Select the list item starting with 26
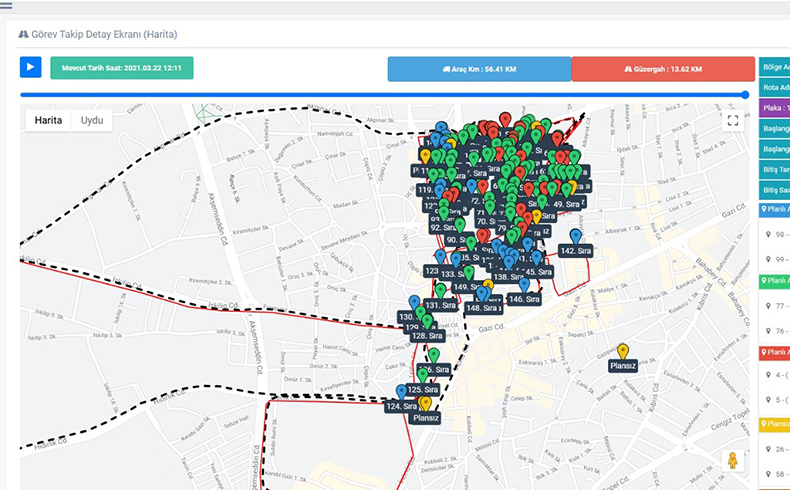Image resolution: width=790 pixels, height=490 pixels. (776, 449)
